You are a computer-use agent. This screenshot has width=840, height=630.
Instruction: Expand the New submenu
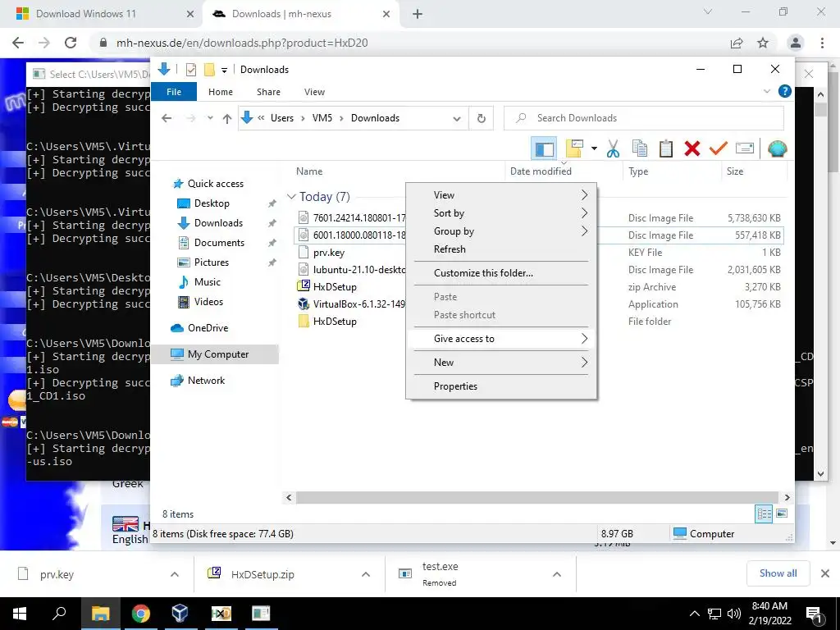click(x=501, y=363)
